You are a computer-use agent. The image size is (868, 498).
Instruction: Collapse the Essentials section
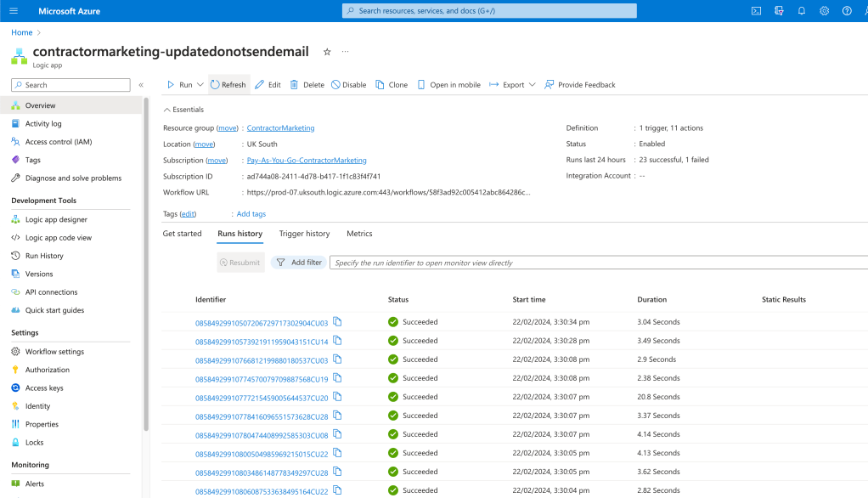183,110
